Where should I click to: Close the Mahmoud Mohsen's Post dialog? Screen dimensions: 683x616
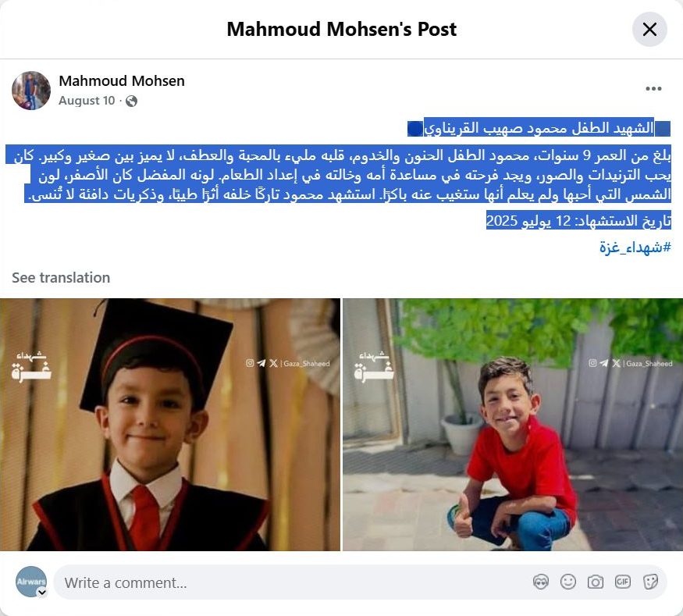pos(649,30)
